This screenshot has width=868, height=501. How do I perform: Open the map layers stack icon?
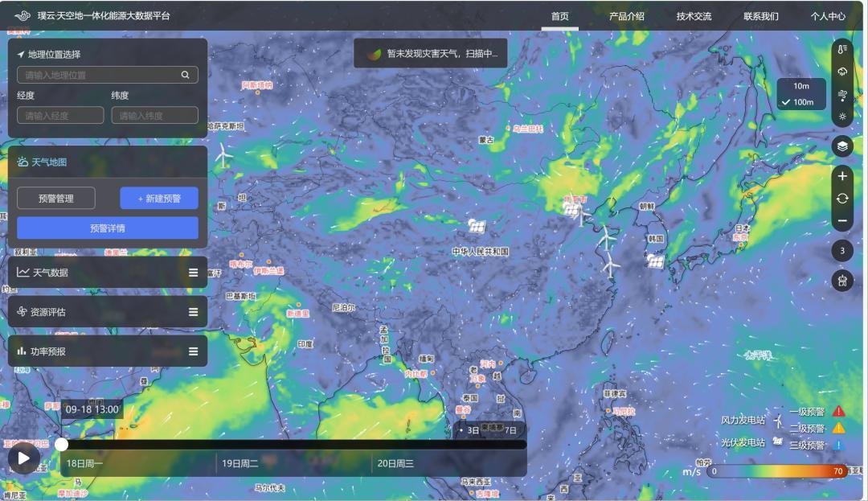click(842, 146)
